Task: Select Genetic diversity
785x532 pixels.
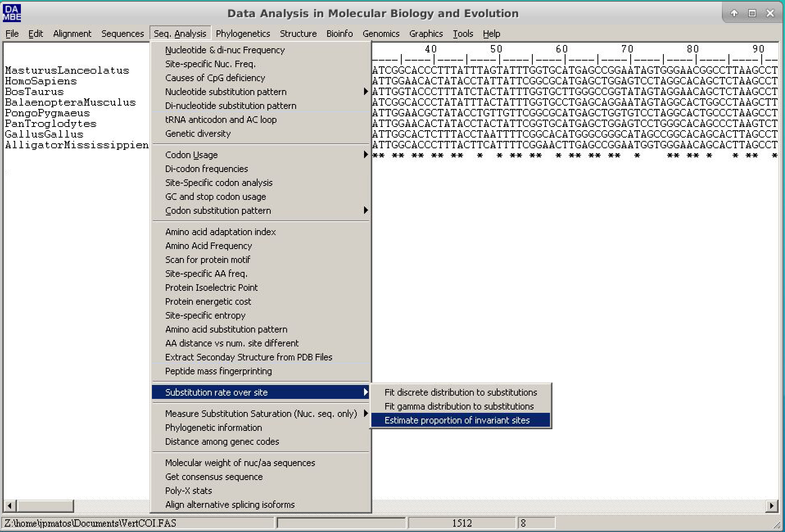Action: click(261, 134)
